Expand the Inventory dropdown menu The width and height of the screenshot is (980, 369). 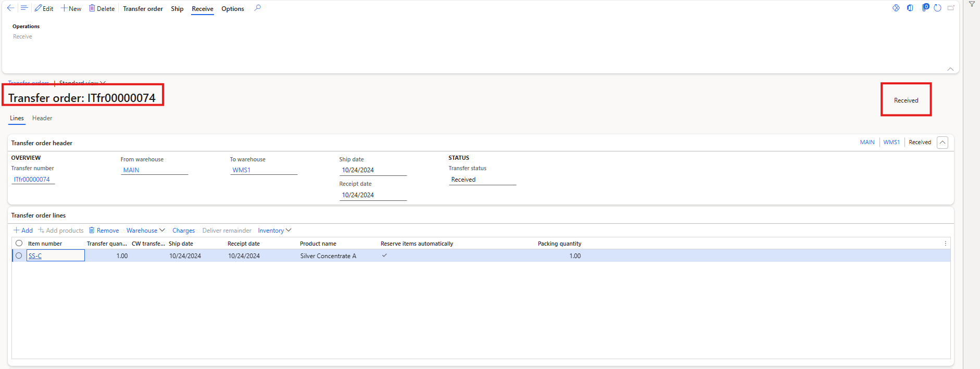coord(274,231)
